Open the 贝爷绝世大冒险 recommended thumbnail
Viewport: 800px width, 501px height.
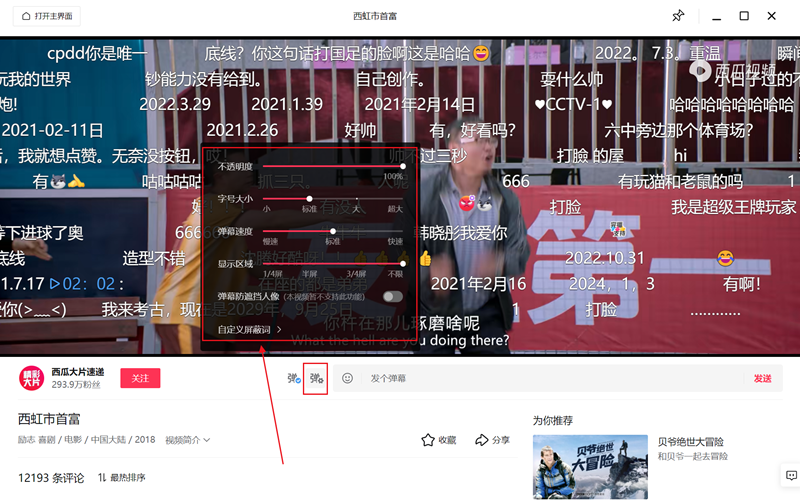(590, 467)
